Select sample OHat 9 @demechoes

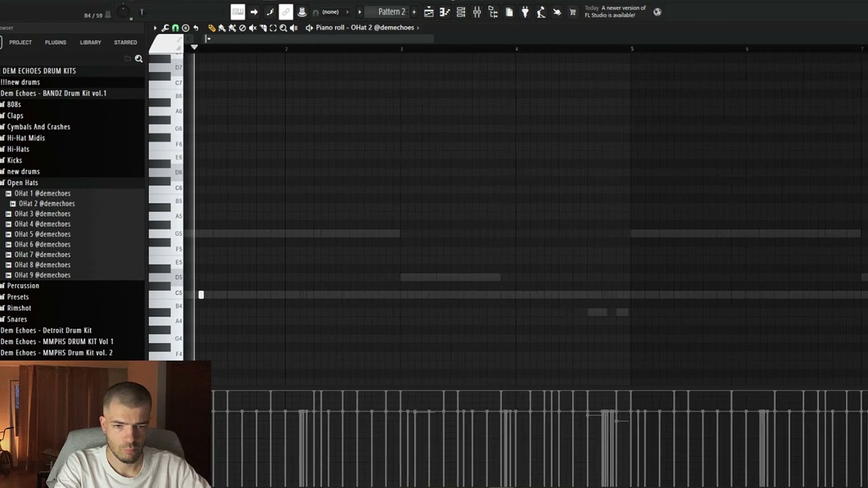(42, 274)
